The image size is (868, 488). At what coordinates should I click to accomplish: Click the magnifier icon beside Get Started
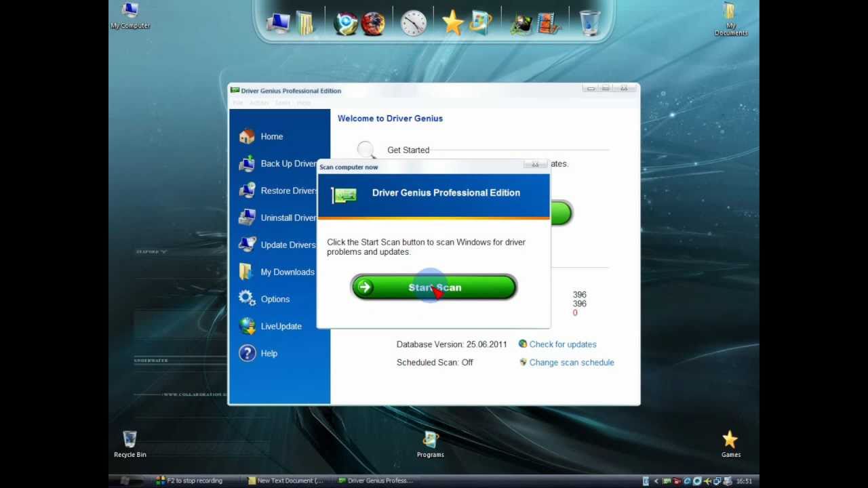pos(366,150)
